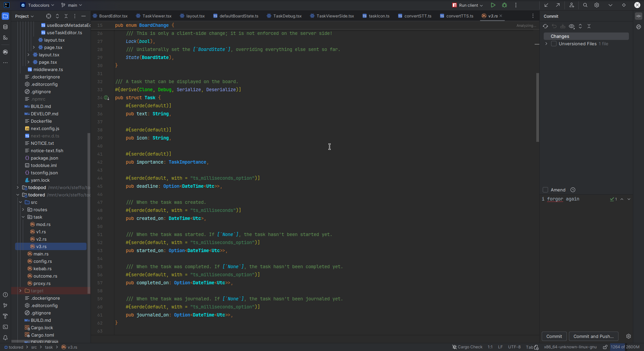Click the editor vertical scrollbar thumb
This screenshot has height=351, width=644.
tap(538, 107)
